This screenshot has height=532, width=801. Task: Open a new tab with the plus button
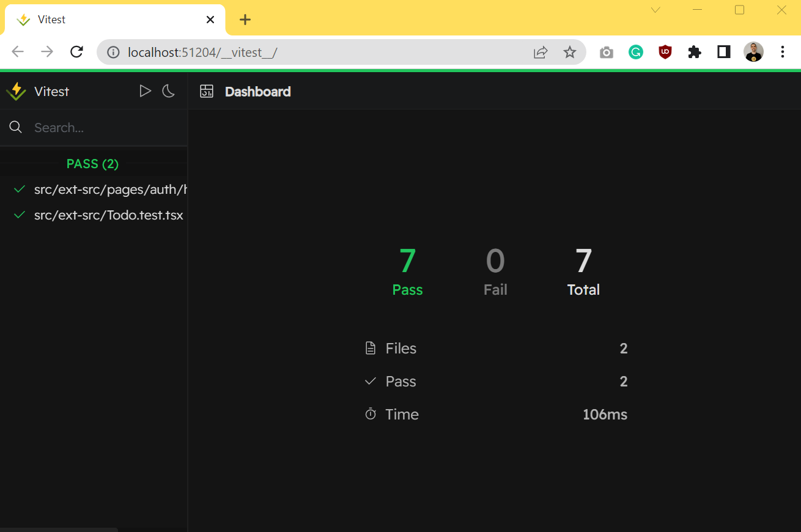click(x=245, y=19)
